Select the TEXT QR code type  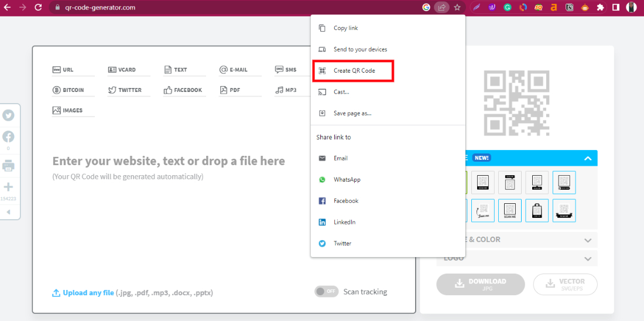pos(184,70)
